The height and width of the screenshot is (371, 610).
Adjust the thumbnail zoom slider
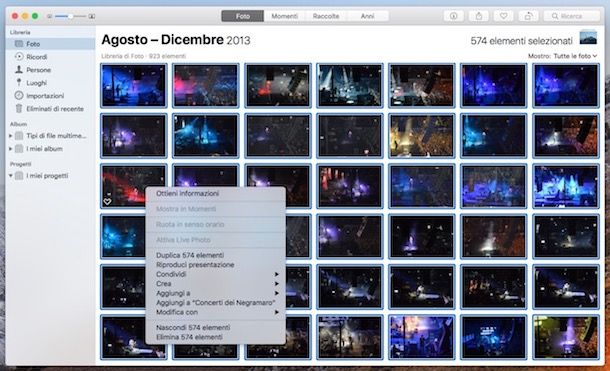click(x=70, y=16)
